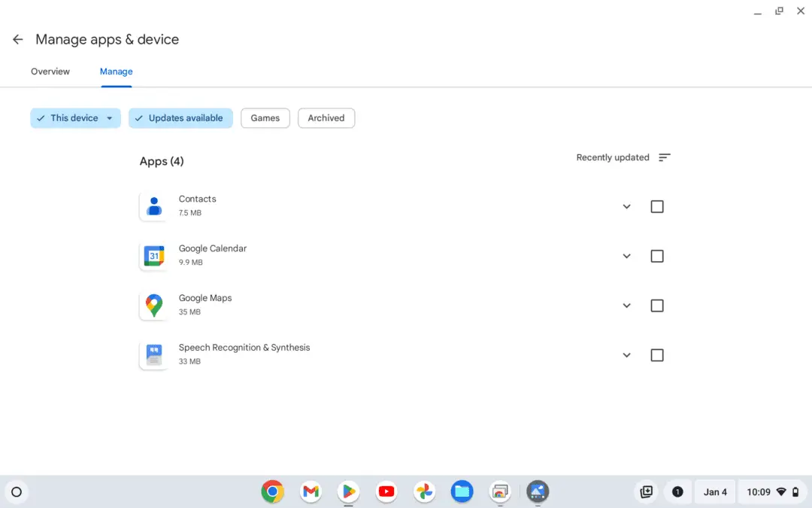
Task: Change sort order via the sort icon
Action: point(664,157)
